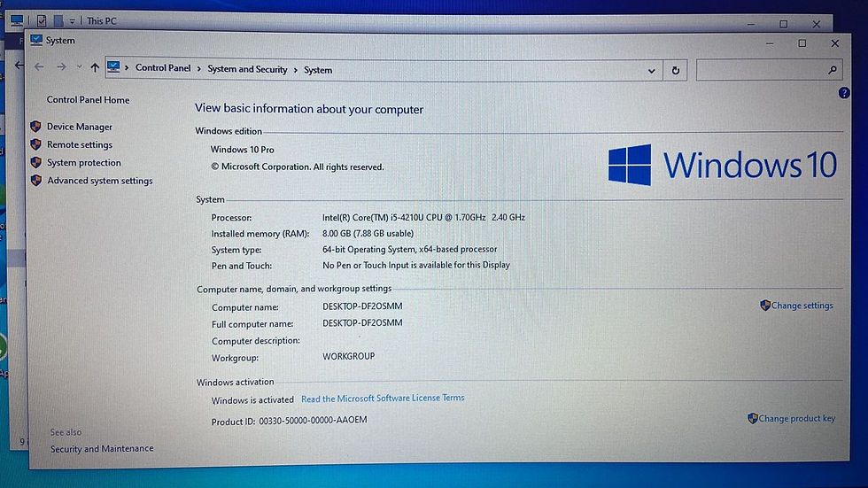Minimize the This PC window

[x=751, y=24]
